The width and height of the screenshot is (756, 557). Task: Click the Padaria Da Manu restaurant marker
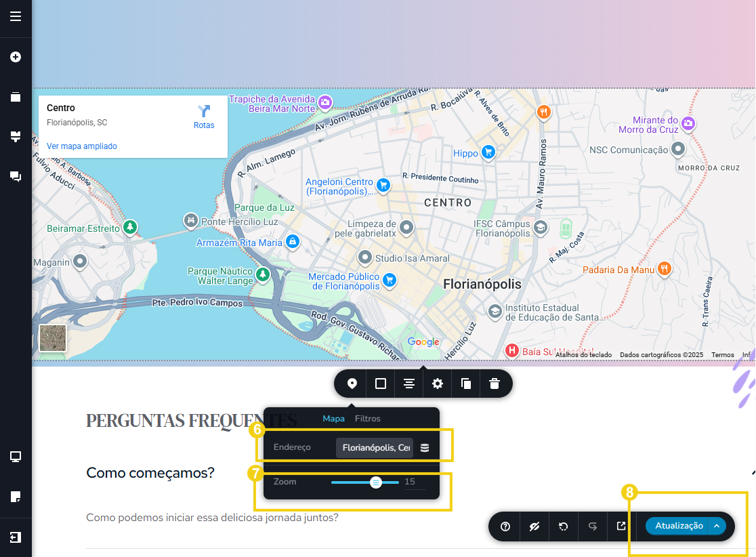665,268
